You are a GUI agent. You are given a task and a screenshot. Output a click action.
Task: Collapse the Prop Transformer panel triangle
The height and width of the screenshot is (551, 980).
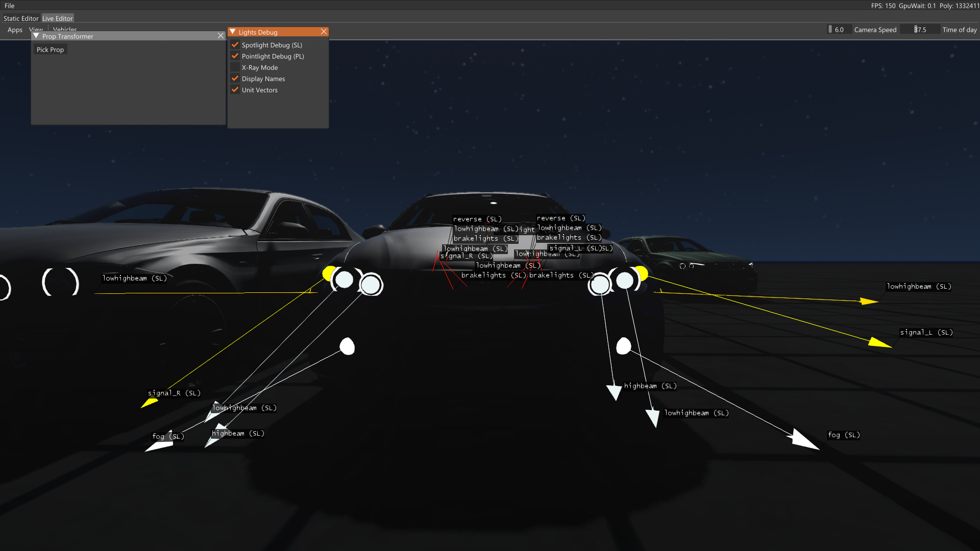tap(36, 36)
